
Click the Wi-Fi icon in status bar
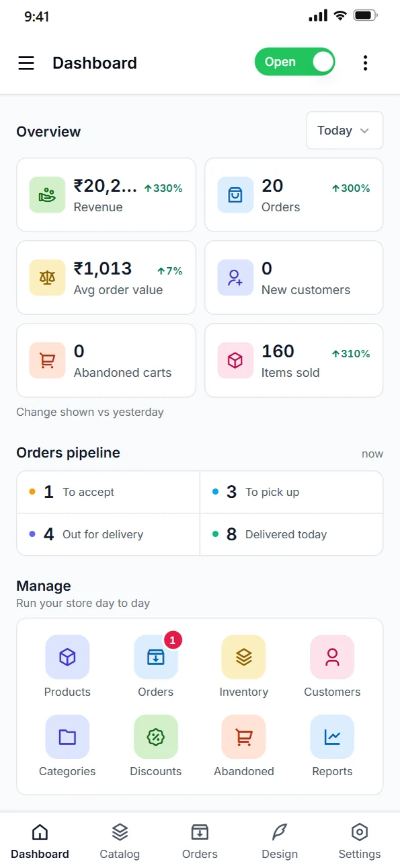pos(340,15)
